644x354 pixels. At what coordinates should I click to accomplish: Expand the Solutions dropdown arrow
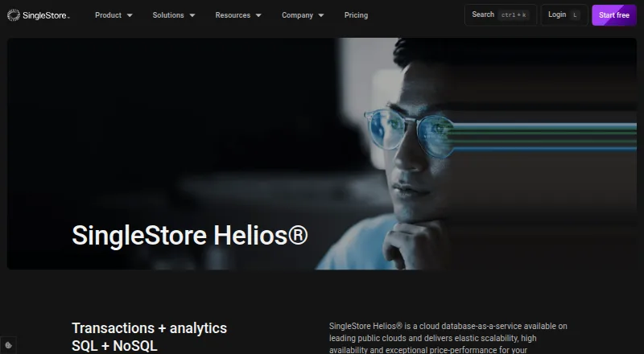[x=192, y=15]
